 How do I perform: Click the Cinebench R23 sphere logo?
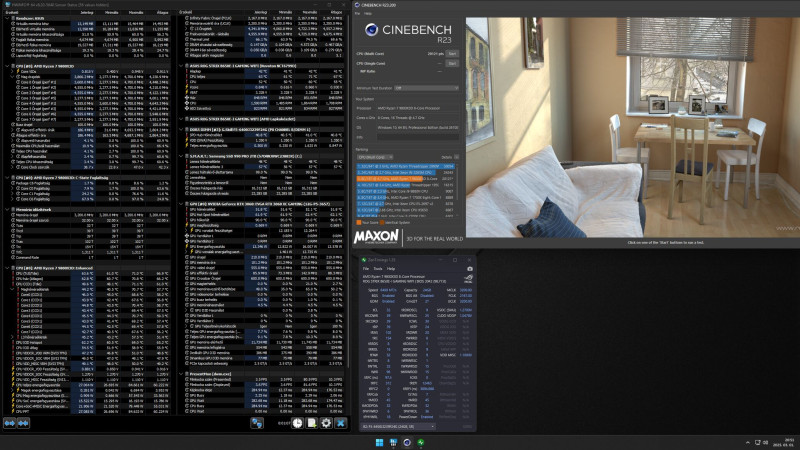pos(371,30)
